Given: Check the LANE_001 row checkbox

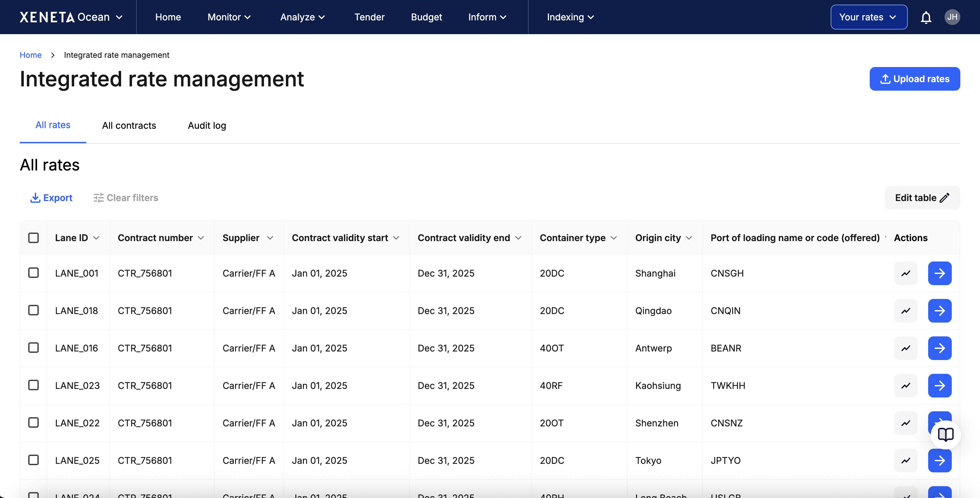Looking at the screenshot, I should pyautogui.click(x=33, y=273).
